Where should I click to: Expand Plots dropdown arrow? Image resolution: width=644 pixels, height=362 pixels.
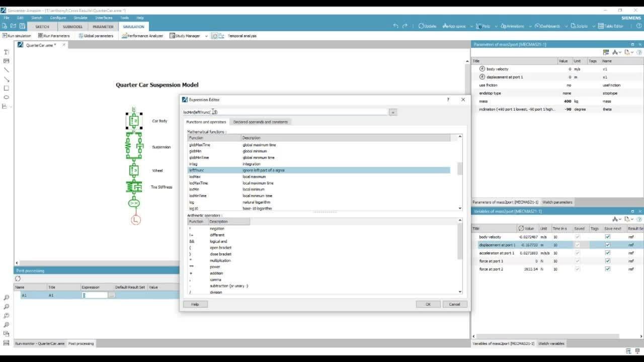point(495,26)
